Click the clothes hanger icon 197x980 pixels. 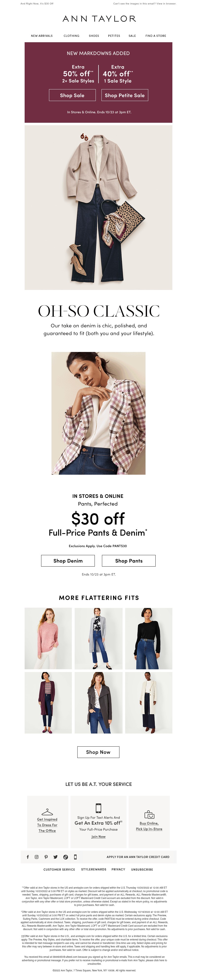tap(47, 812)
